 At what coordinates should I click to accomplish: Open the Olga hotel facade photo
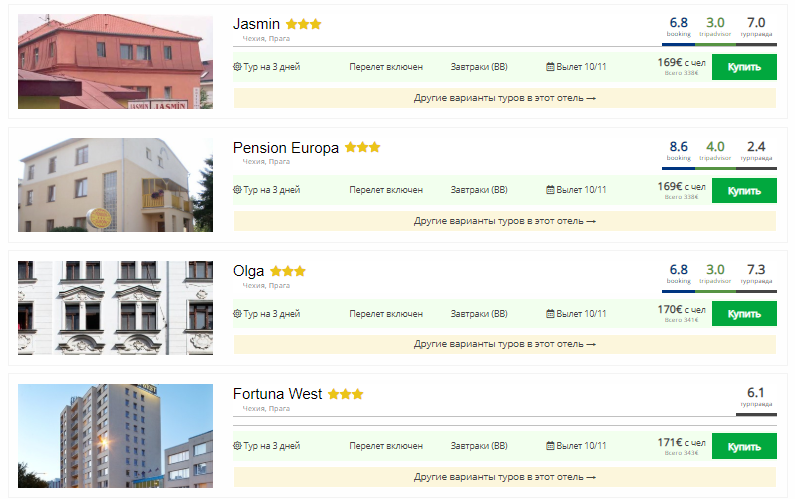pos(115,308)
